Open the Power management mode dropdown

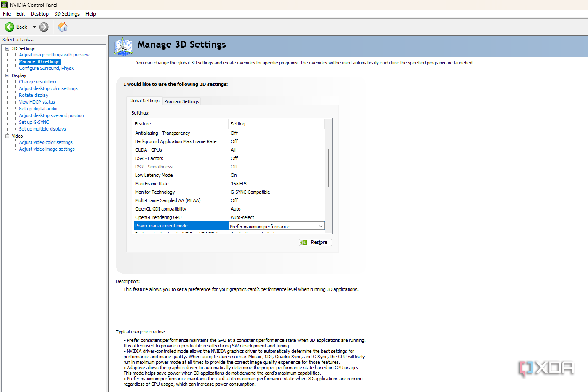point(321,225)
